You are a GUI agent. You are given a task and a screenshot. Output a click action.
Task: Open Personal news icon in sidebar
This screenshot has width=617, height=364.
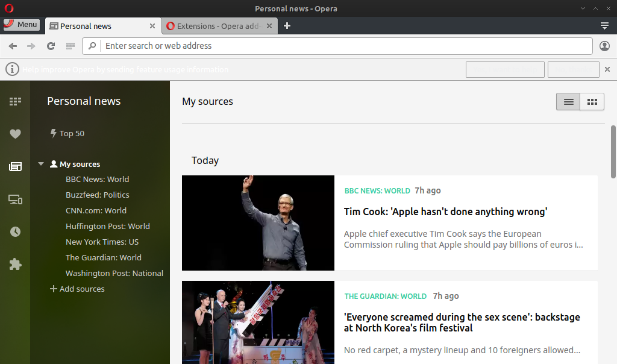[x=15, y=166]
